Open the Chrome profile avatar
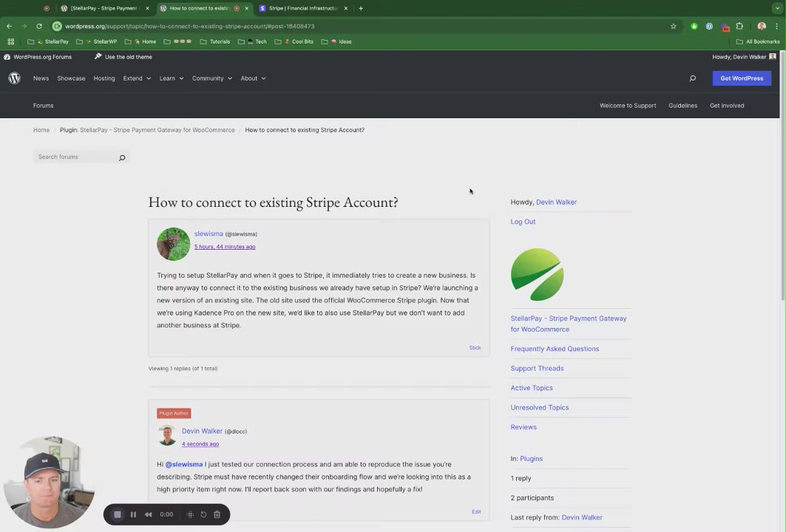Screen dimensions: 786x532 point(762,26)
